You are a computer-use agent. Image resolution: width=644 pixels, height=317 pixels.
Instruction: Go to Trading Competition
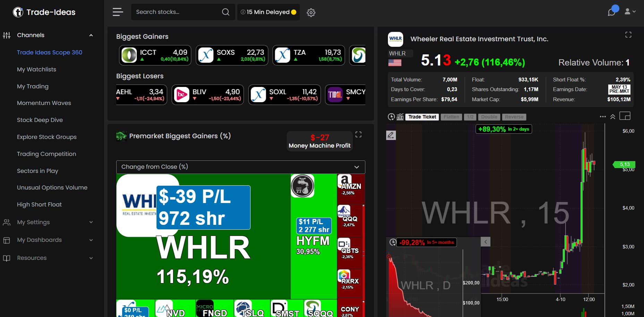click(x=46, y=154)
